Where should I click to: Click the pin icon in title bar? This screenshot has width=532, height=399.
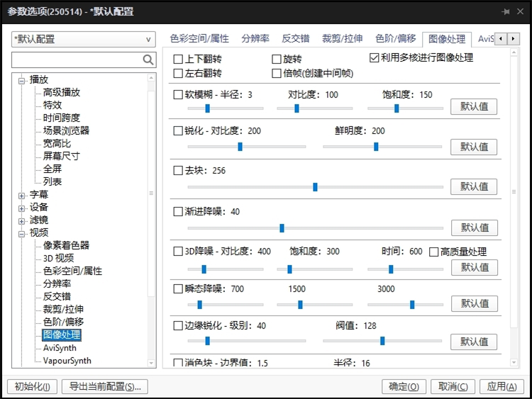(506, 12)
